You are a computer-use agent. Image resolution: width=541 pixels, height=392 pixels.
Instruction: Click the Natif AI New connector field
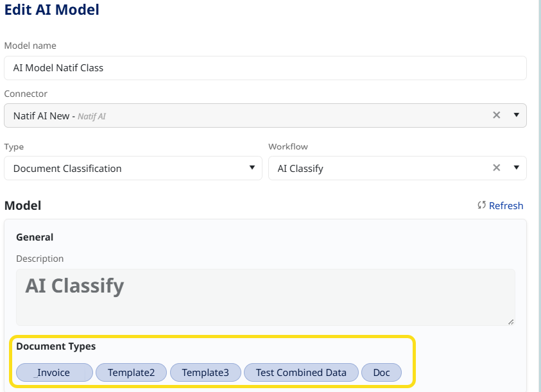click(x=244, y=115)
